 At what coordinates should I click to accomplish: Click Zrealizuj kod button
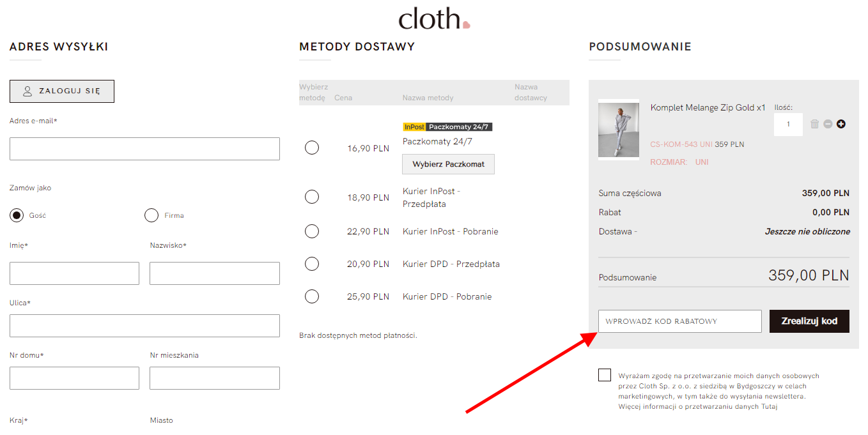click(809, 321)
